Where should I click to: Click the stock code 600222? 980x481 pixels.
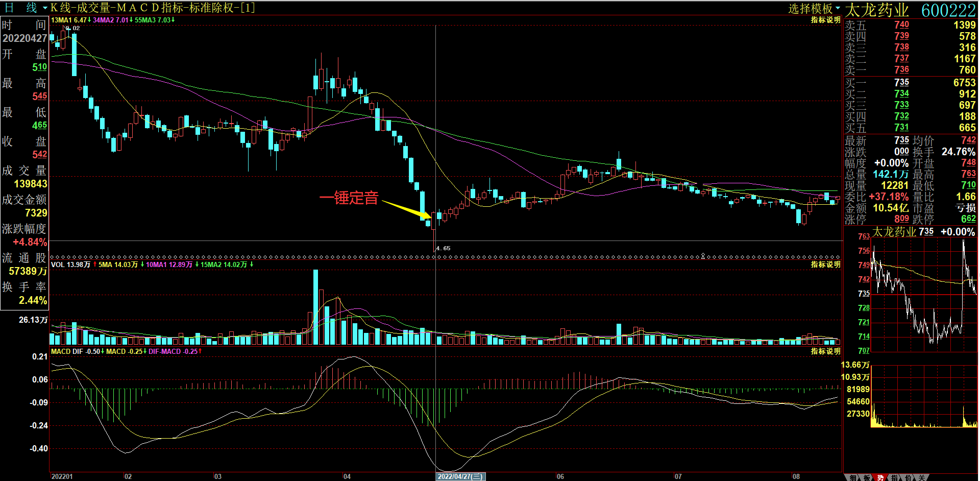(948, 10)
